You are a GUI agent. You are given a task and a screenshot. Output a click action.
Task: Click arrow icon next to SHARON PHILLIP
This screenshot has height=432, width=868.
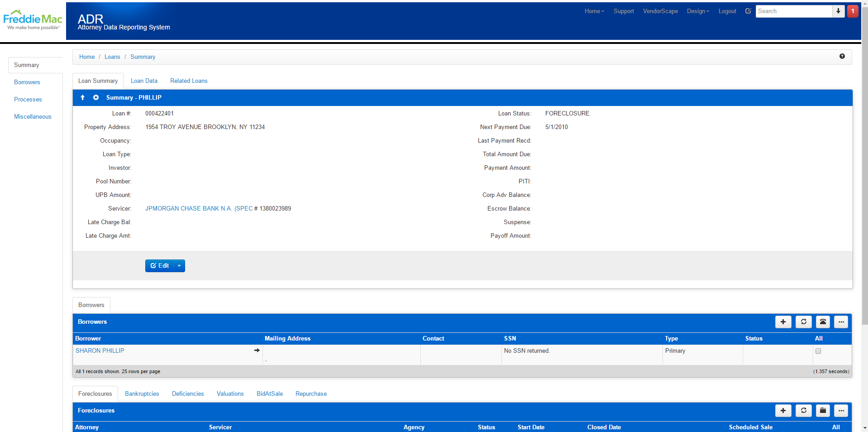point(257,350)
